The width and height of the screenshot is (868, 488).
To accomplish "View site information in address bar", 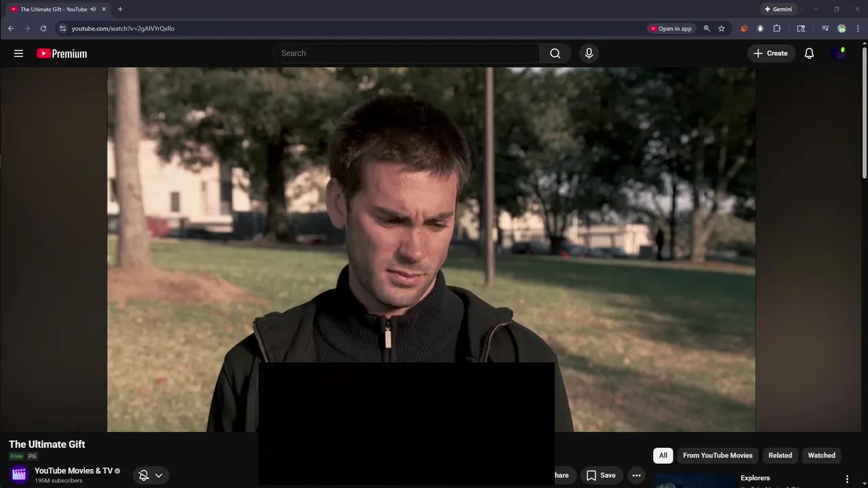I will coord(62,28).
